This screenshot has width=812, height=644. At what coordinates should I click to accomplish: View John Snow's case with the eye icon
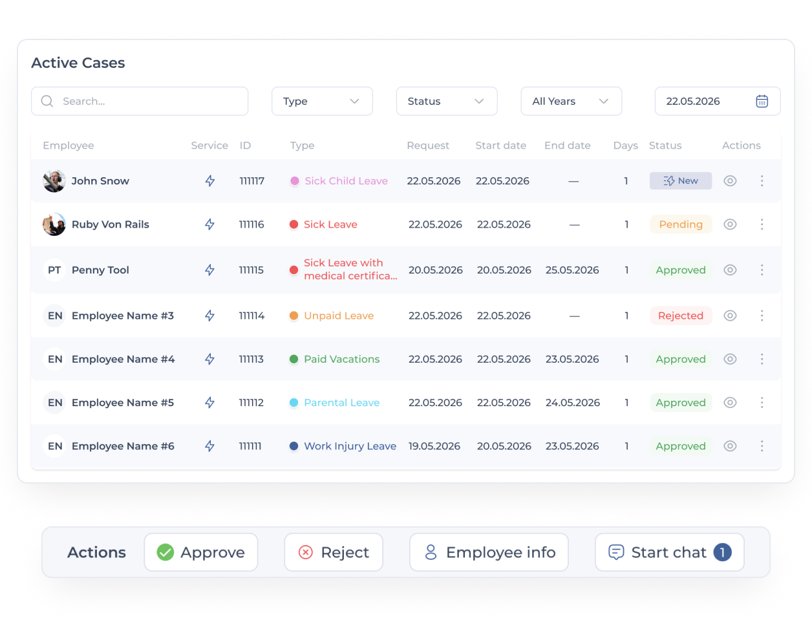click(730, 181)
